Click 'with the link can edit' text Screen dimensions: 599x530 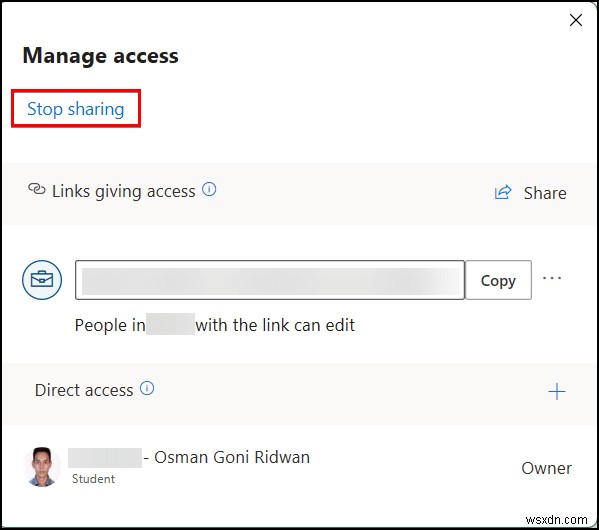[x=275, y=325]
